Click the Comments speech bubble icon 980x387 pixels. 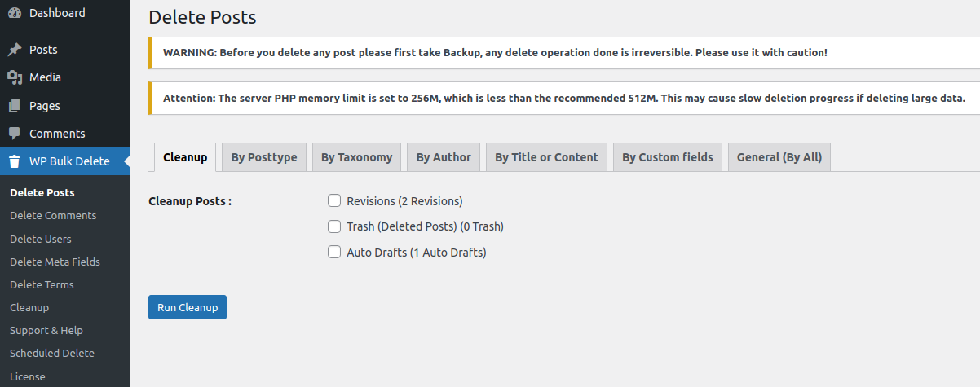click(15, 134)
